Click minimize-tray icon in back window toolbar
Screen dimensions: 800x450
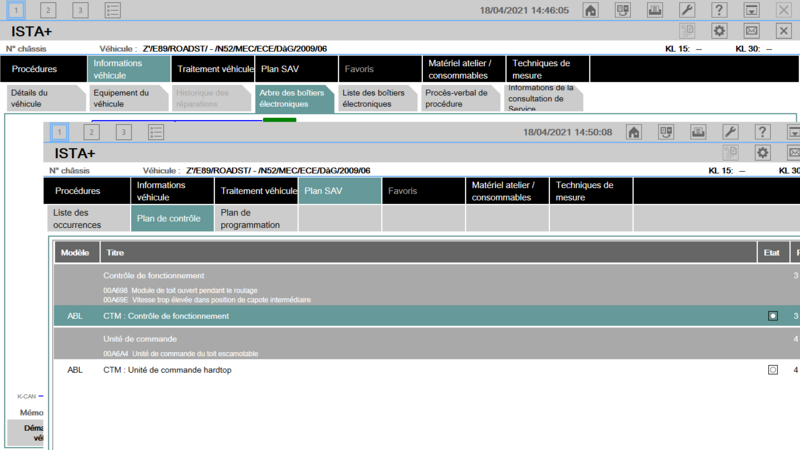coord(751,10)
